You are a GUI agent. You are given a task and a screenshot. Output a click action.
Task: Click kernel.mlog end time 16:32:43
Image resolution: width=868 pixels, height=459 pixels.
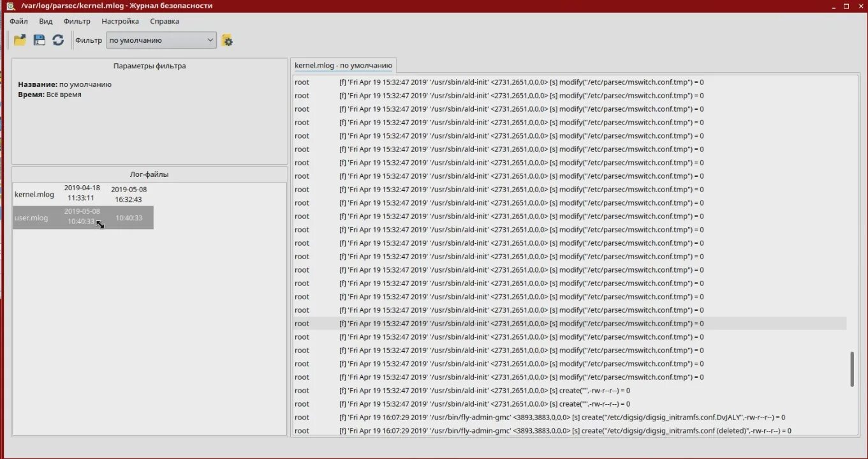point(129,199)
